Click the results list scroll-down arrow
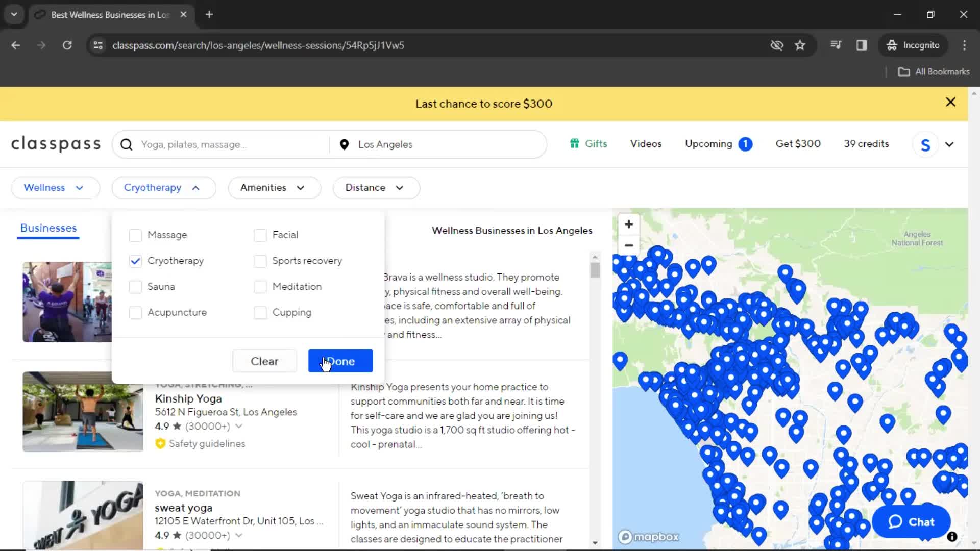This screenshot has height=551, width=980. [x=595, y=543]
